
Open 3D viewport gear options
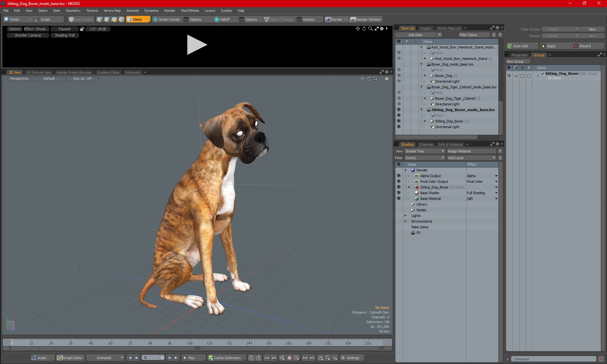(387, 79)
